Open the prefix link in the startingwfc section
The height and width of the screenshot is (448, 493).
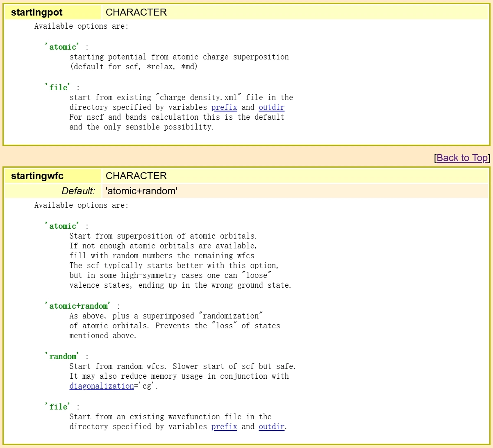224,427
